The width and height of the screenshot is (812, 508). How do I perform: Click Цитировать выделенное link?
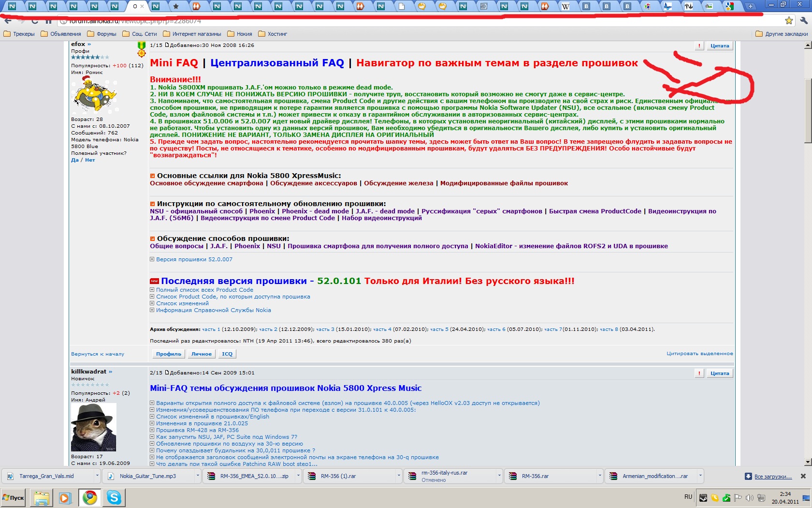click(x=699, y=354)
